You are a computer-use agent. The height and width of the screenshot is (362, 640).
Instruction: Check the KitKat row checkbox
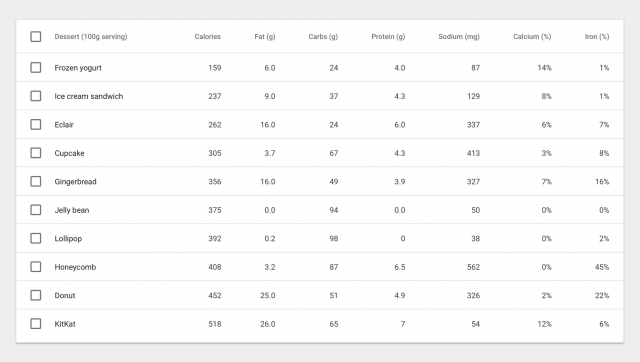point(36,324)
